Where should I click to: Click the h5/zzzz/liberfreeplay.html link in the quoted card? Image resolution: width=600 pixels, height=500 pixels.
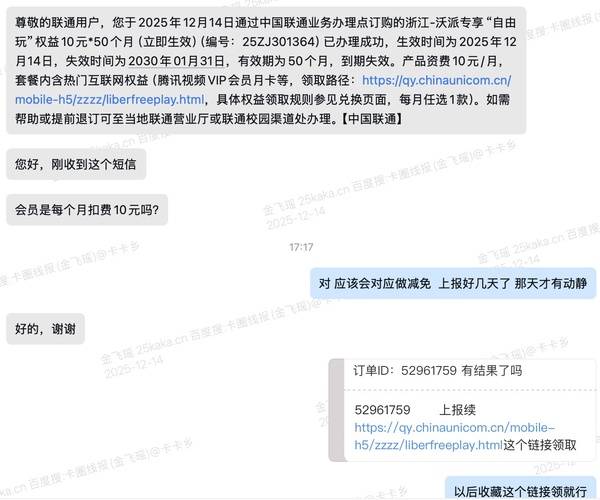[428, 445]
